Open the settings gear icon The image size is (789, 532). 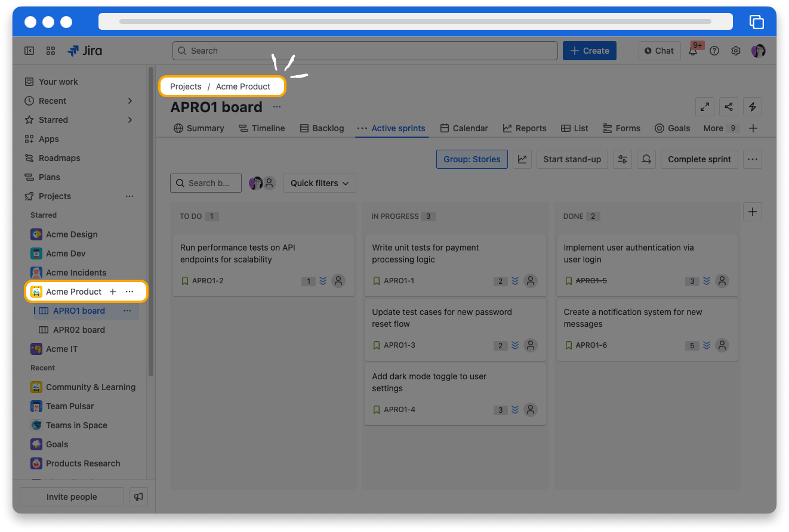736,51
